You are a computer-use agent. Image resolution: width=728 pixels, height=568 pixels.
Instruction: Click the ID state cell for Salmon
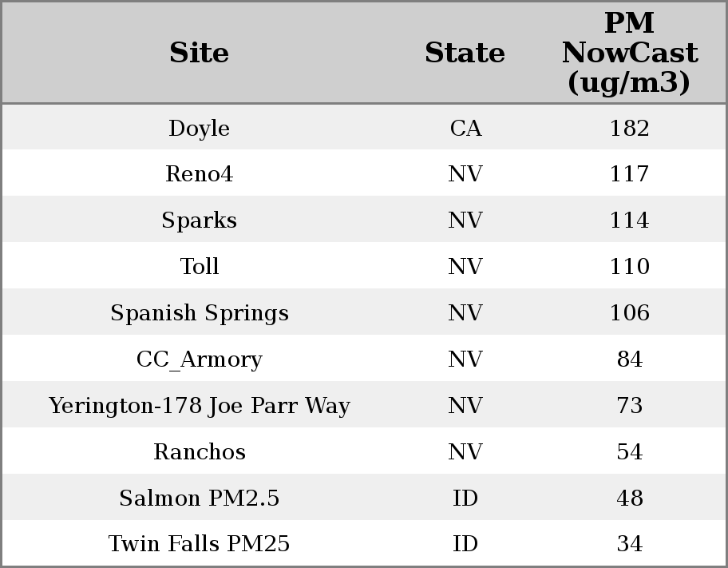(x=465, y=498)
